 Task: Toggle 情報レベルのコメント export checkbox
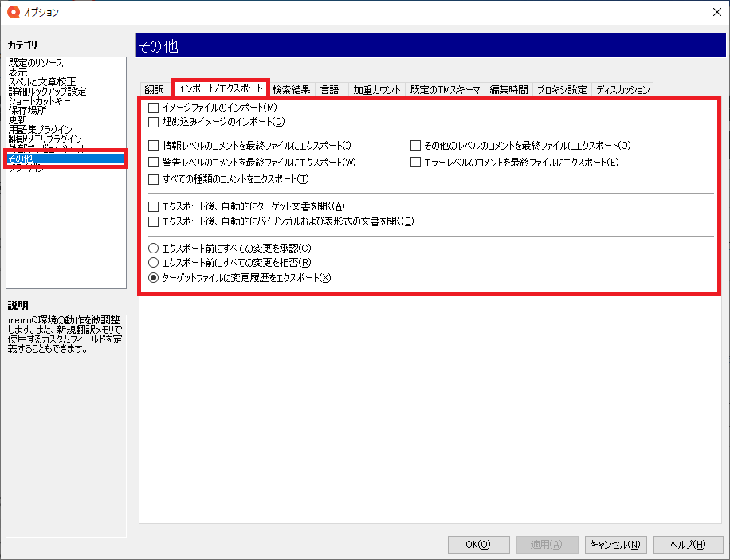click(154, 146)
